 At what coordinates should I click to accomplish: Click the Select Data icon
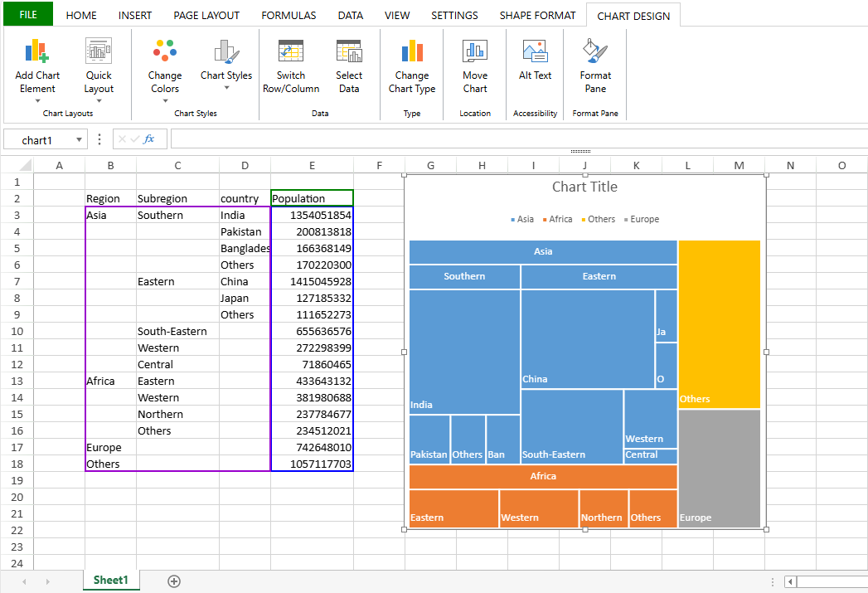pyautogui.click(x=349, y=51)
